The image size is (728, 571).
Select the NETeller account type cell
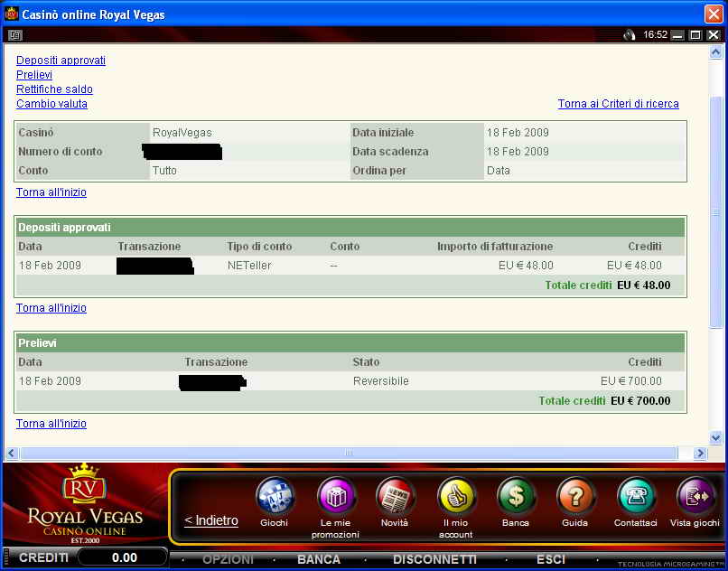tap(249, 266)
